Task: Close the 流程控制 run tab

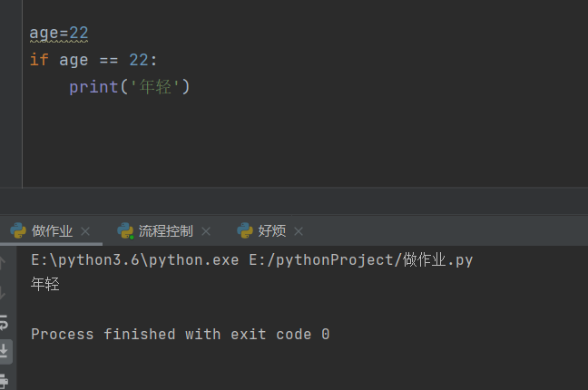Action: click(206, 231)
